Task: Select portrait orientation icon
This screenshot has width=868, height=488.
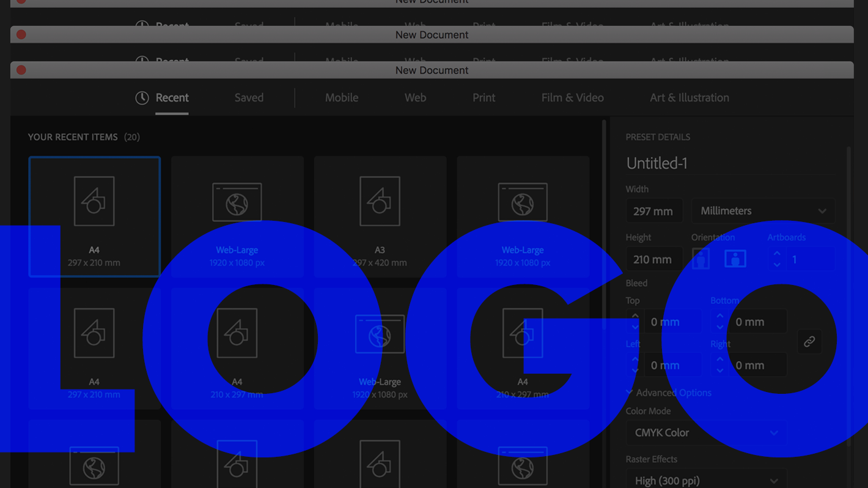Action: click(701, 259)
